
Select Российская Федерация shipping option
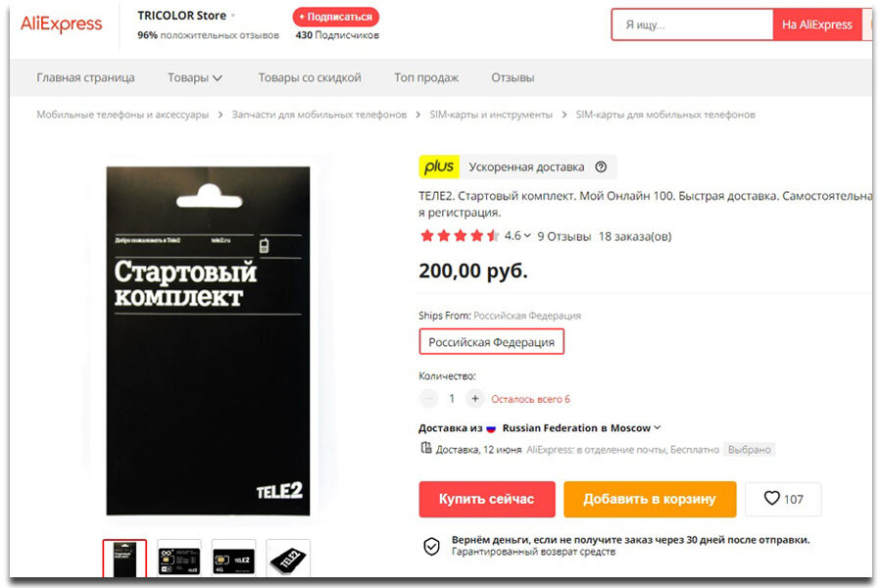[x=491, y=342]
